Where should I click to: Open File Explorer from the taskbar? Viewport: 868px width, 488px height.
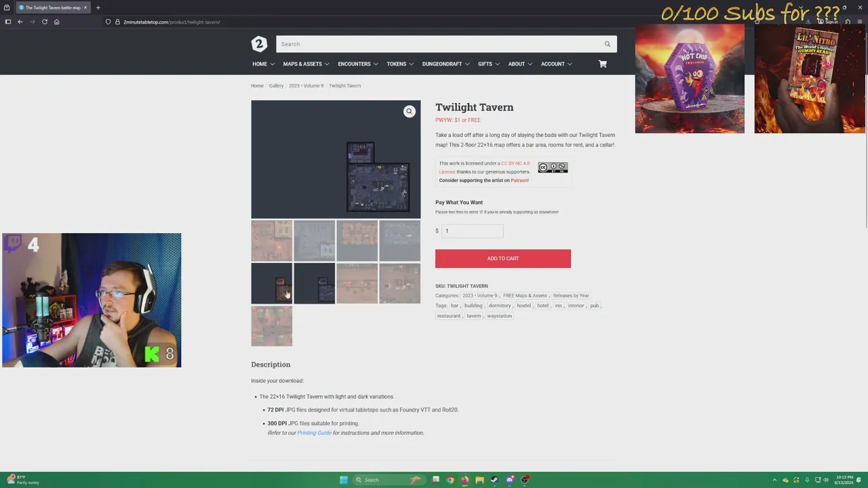coord(479,480)
